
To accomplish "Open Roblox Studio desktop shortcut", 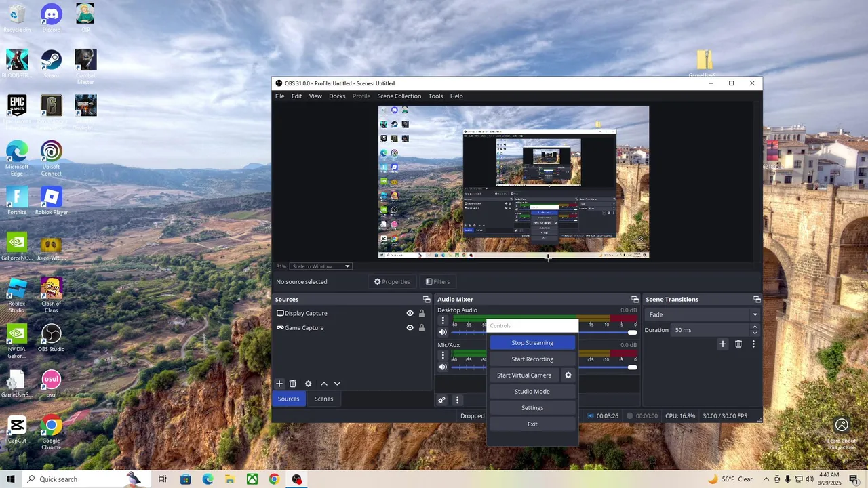I will [17, 294].
